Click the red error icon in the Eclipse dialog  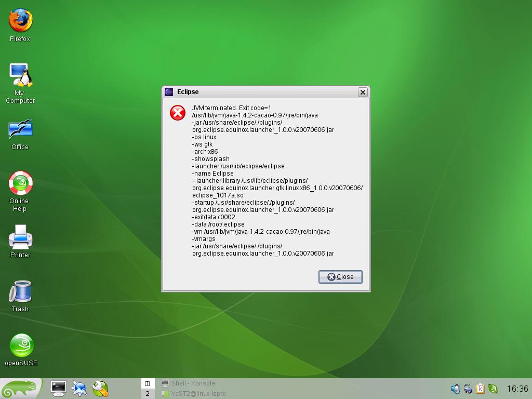pyautogui.click(x=178, y=113)
